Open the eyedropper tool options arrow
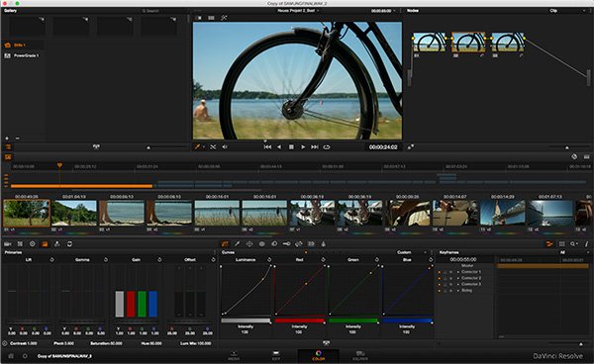Viewport: 594px width, 364px height. click(x=204, y=147)
